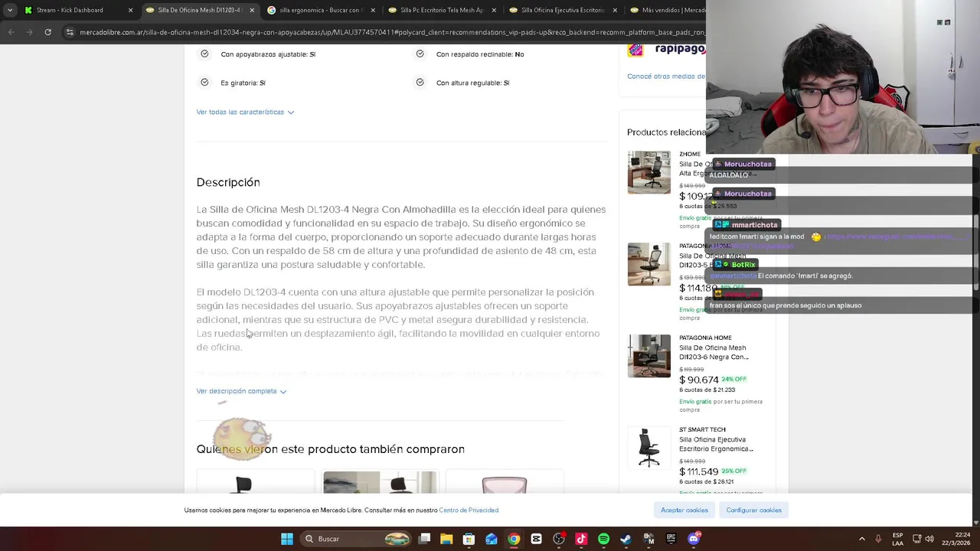The image size is (980, 551).
Task: Open File Explorer from taskbar
Action: (x=446, y=539)
